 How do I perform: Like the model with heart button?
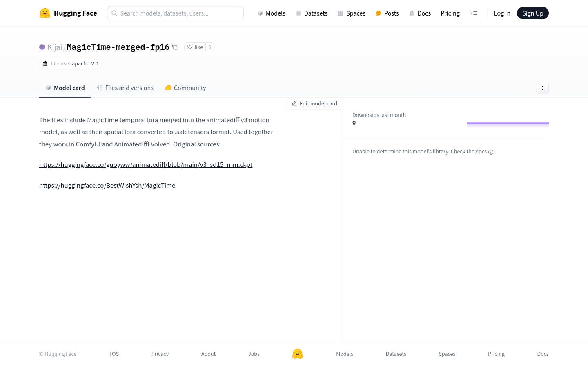tap(195, 47)
